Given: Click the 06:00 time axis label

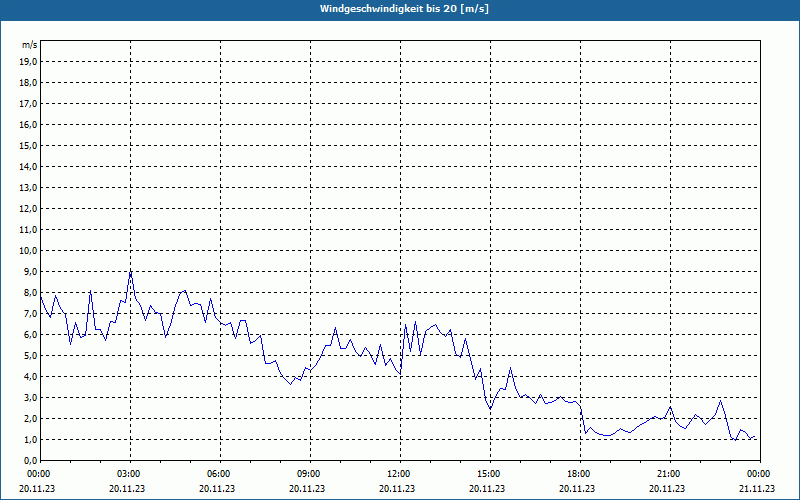Looking at the screenshot, I should [220, 474].
